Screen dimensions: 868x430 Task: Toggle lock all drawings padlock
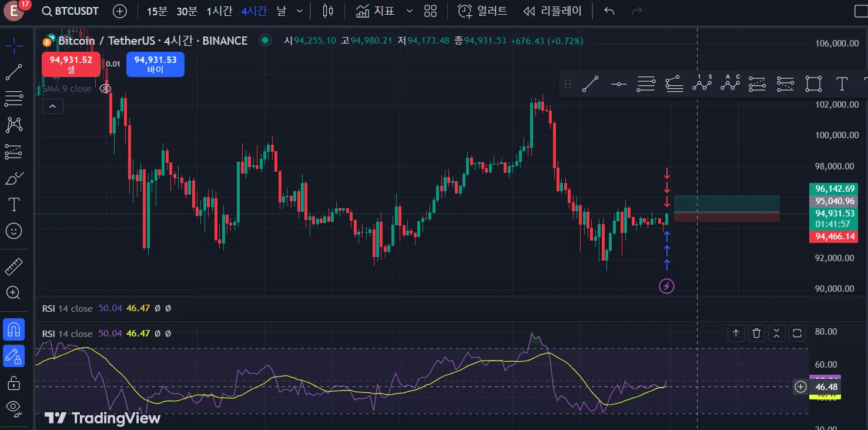coord(14,384)
